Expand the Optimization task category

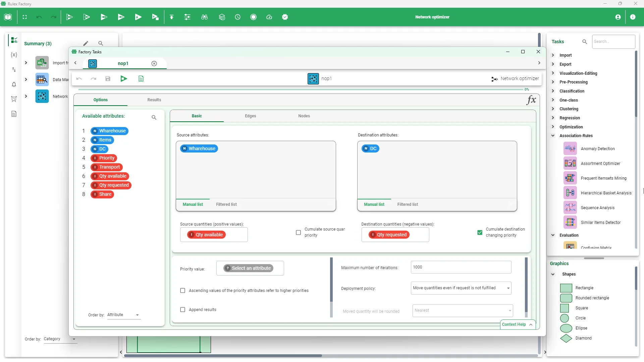pos(553,127)
